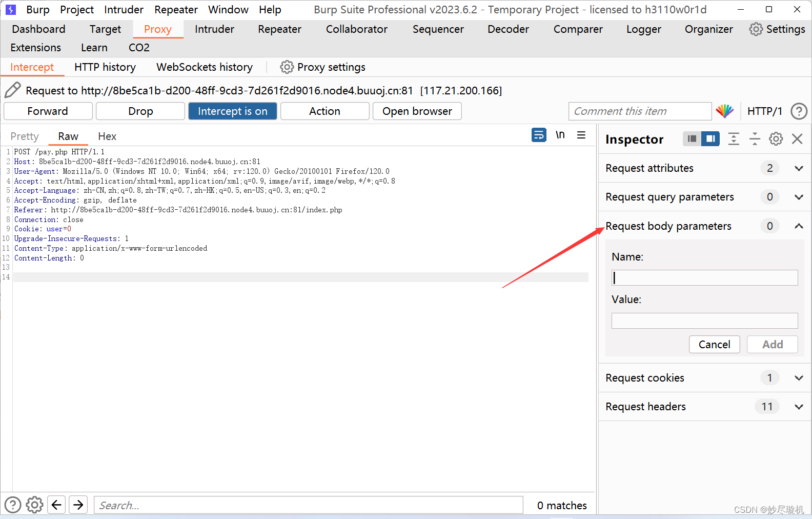This screenshot has width=812, height=519.
Task: Toggle show non-printable characters \n
Action: tap(560, 135)
